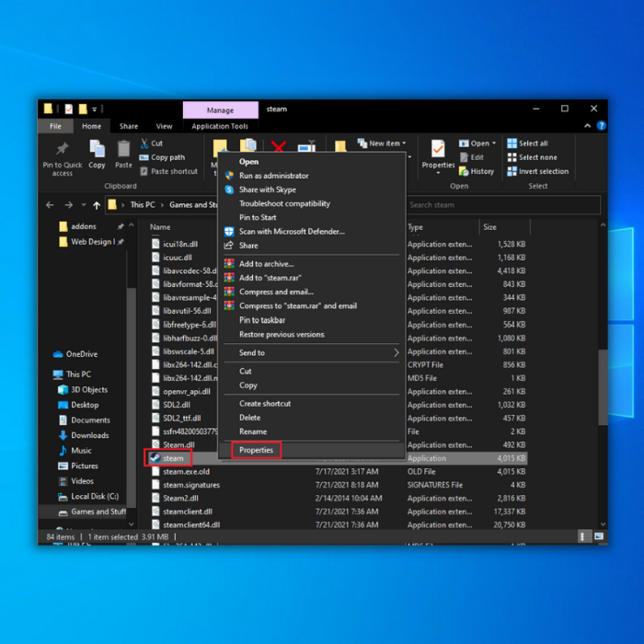The image size is (644, 644).
Task: Switch to the Share ribbon tab
Action: (x=129, y=126)
